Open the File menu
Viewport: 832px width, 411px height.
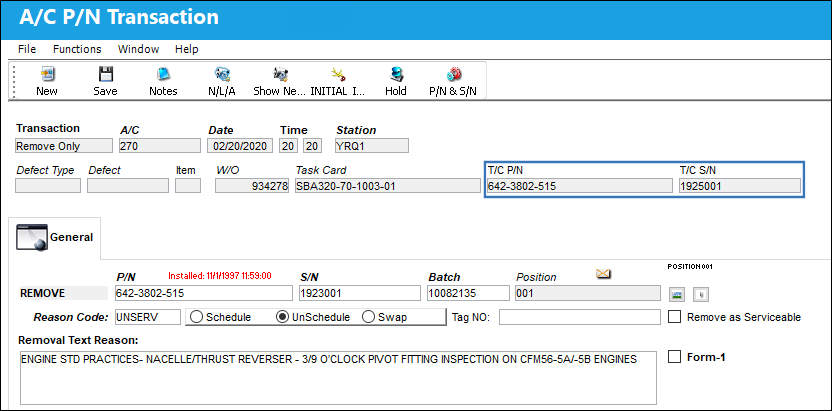click(x=27, y=49)
